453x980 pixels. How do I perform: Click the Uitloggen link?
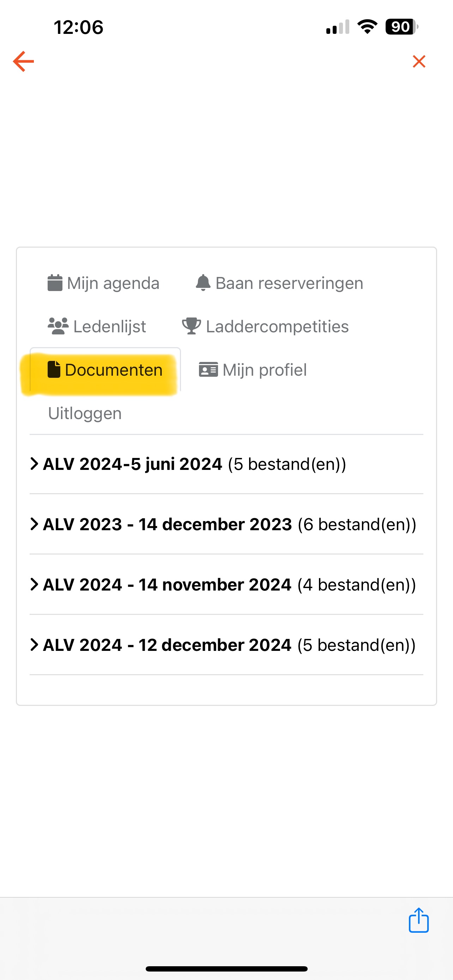85,413
